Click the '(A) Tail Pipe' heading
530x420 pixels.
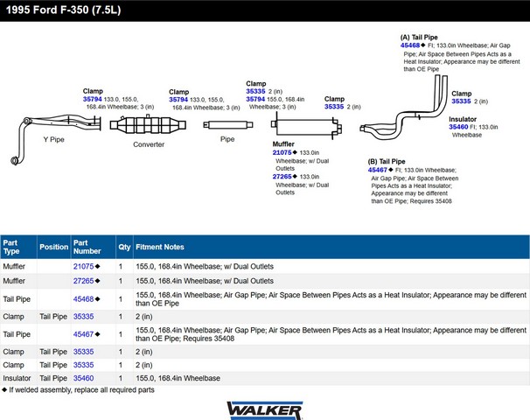tap(419, 38)
